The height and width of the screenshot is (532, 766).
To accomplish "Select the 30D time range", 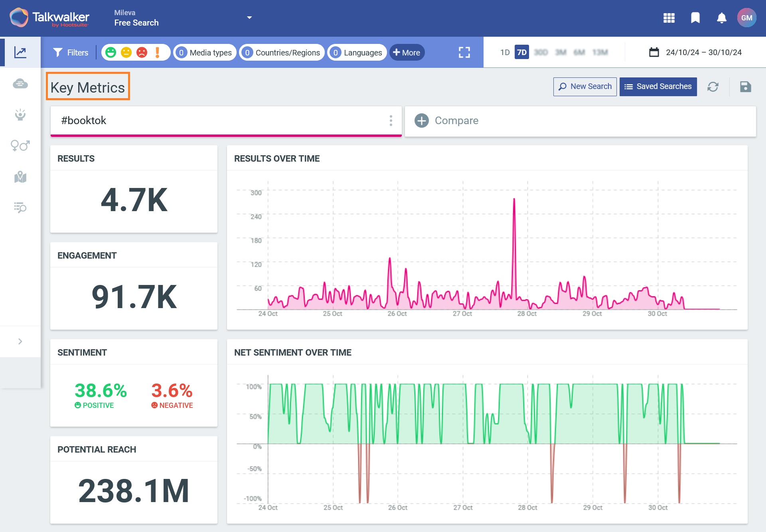I will (x=541, y=52).
